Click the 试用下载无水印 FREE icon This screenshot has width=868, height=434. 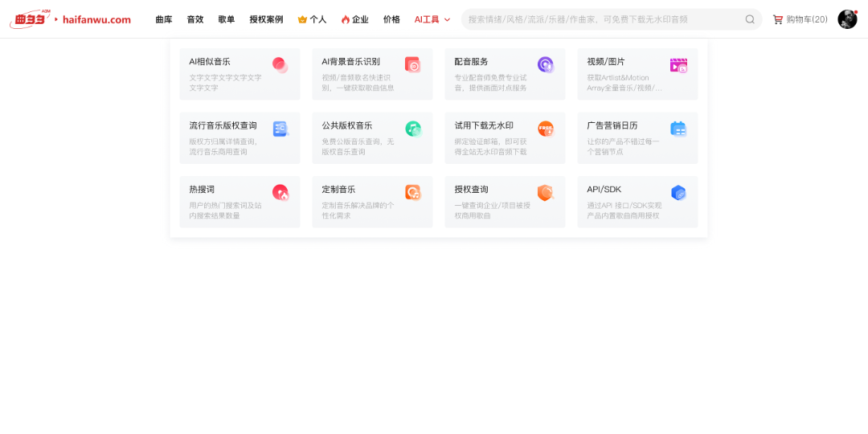[545, 129]
